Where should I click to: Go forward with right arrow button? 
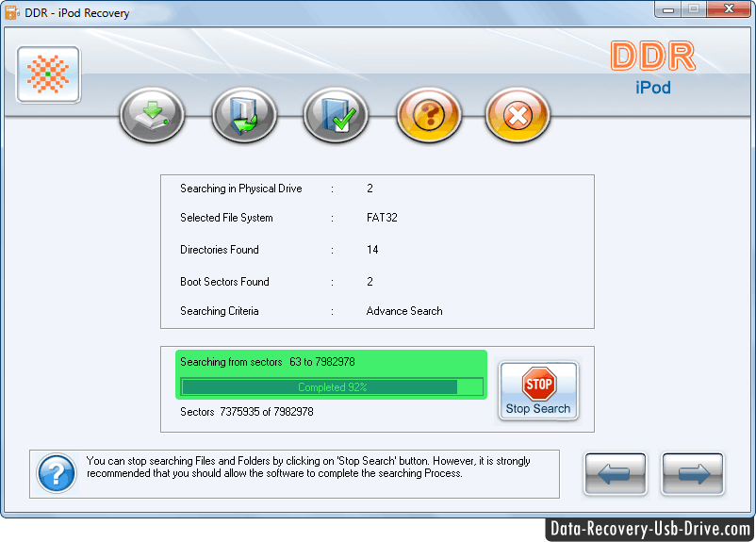click(693, 473)
